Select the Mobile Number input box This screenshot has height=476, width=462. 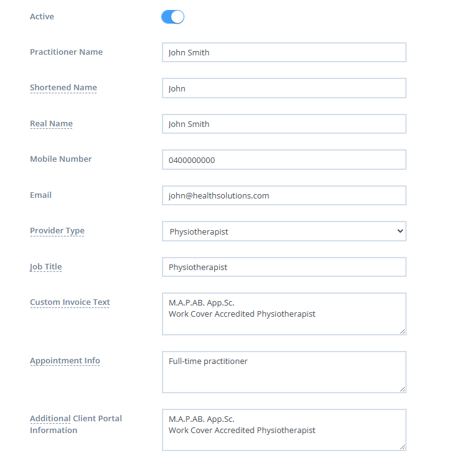[284, 160]
